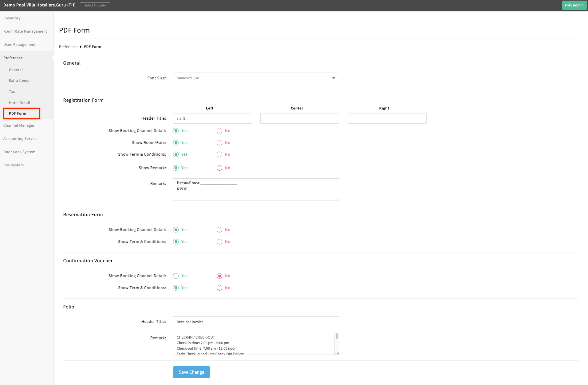This screenshot has width=588, height=385.
Task: Select No for Show Remark
Action: click(x=219, y=168)
